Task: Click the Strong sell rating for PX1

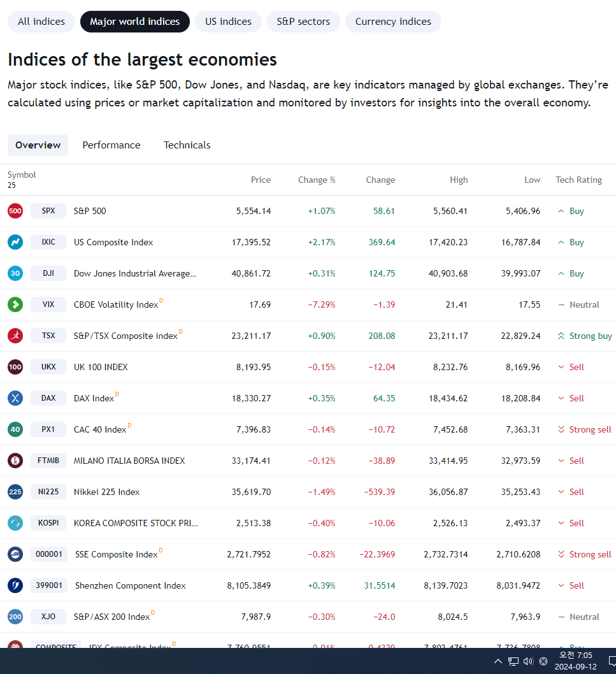Action: [584, 429]
